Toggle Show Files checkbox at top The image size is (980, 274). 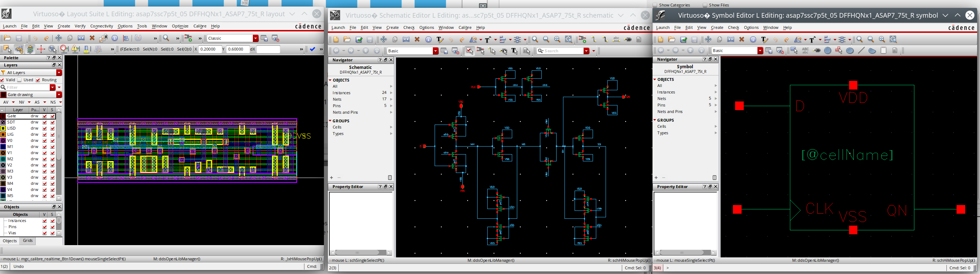pos(705,5)
